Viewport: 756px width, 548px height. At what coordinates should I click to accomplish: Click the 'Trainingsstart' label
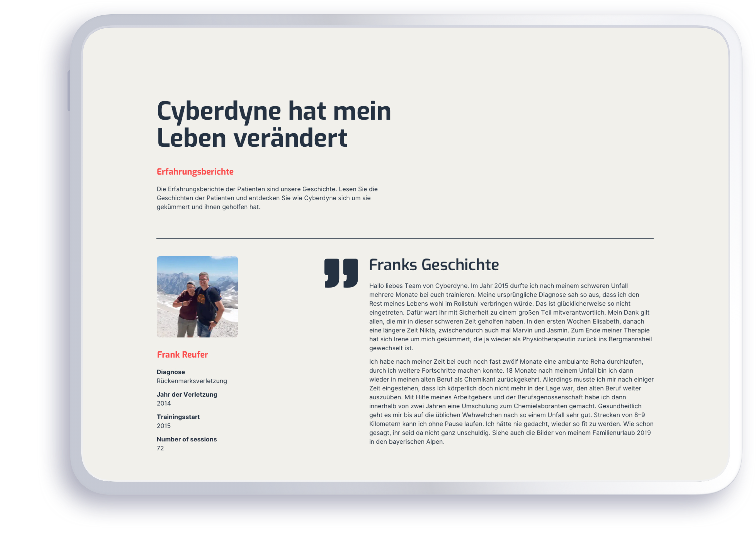pyautogui.click(x=178, y=417)
